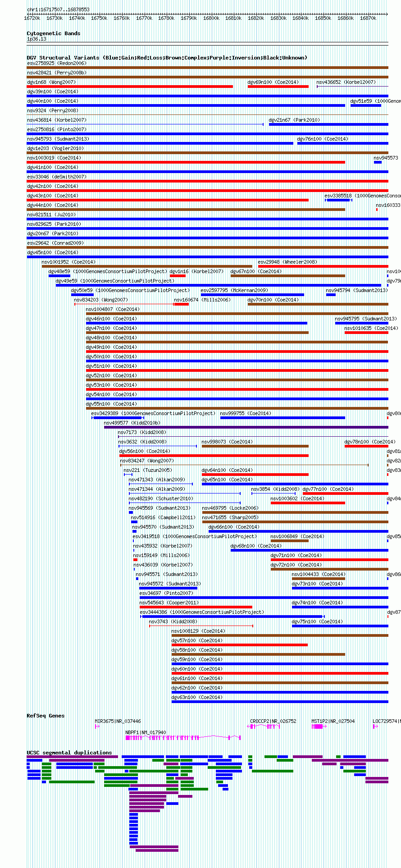
Task: Click the dgv1n68 (Wong2007) label
Action: point(51,82)
